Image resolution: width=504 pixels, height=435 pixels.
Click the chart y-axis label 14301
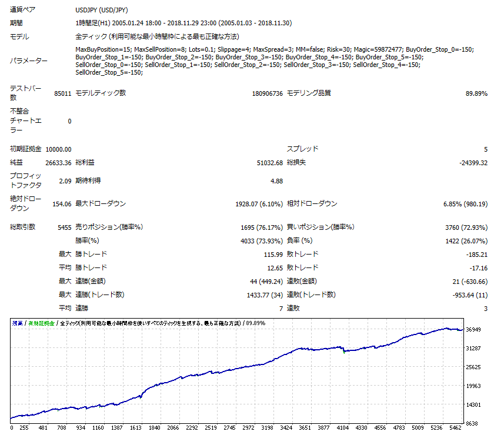(473, 405)
